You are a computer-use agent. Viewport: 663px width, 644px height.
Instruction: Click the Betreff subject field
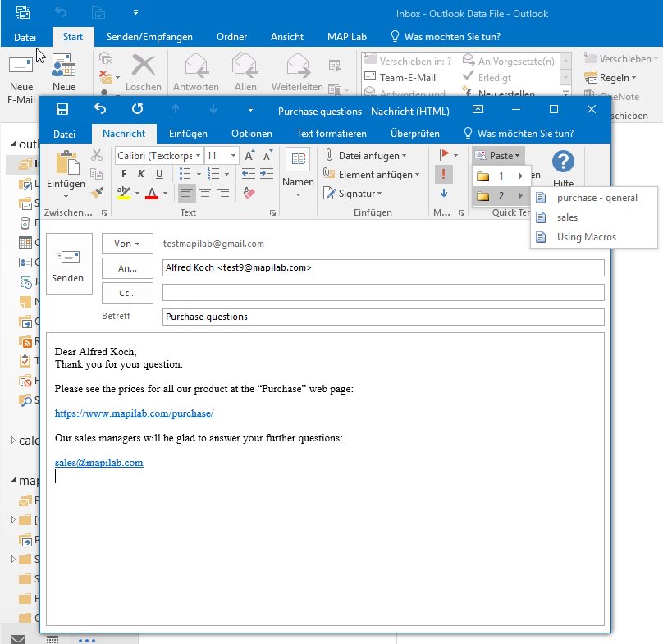point(383,317)
